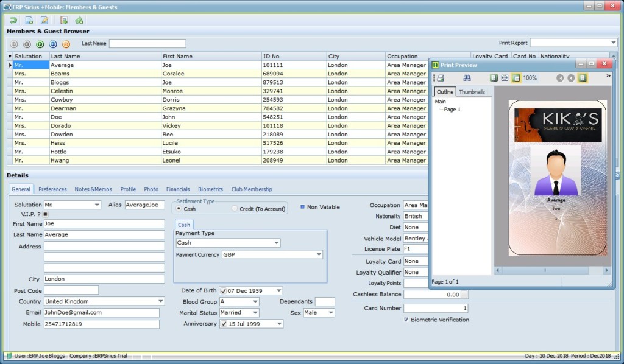Viewport: 624px width, 364px height.
Task: Click previous page button in Print Preview
Action: [571, 78]
